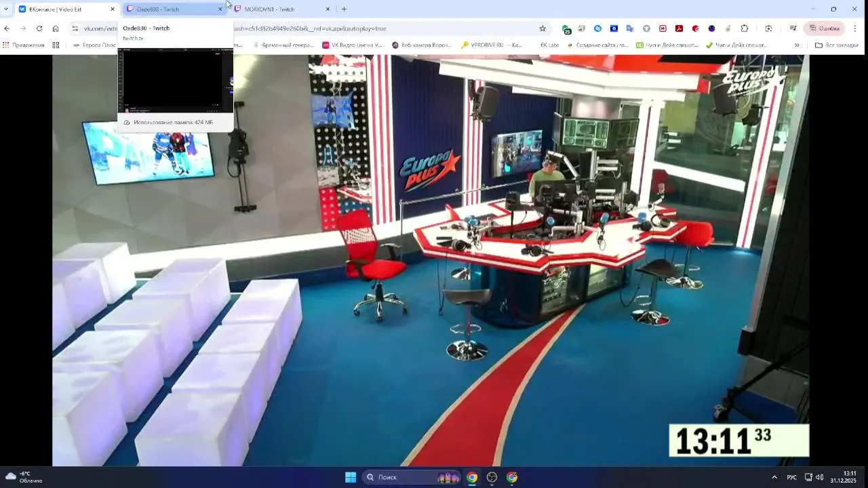Open the Временный генера... bookmark
This screenshot has height=488, width=868.
(282, 45)
